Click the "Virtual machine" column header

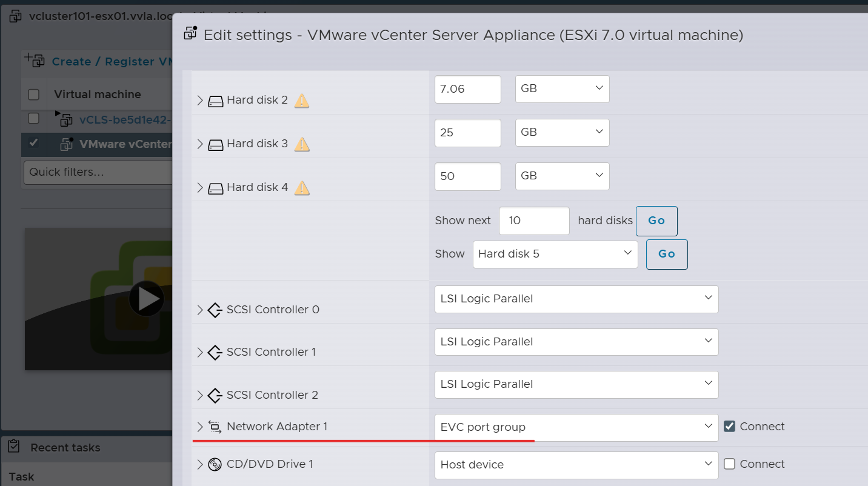click(x=98, y=95)
